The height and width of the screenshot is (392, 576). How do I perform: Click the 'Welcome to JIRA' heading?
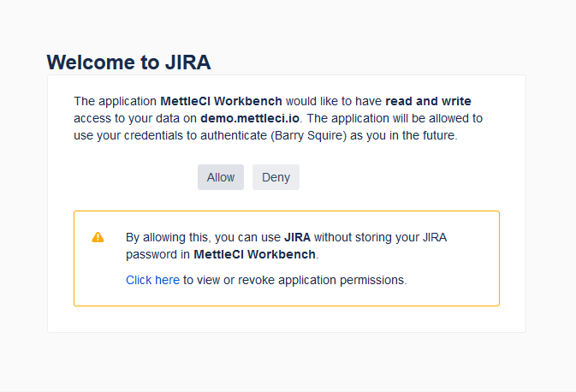tap(128, 62)
